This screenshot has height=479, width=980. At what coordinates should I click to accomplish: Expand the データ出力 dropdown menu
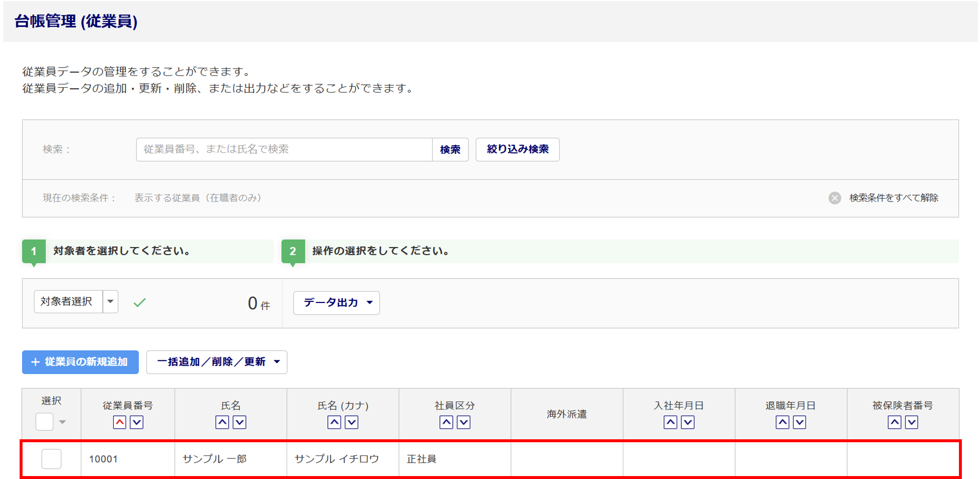(337, 303)
